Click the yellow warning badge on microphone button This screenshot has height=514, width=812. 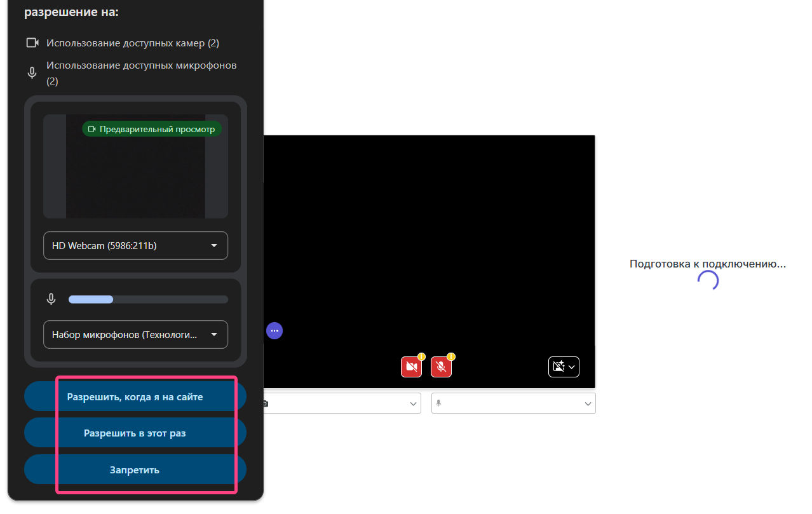(450, 357)
